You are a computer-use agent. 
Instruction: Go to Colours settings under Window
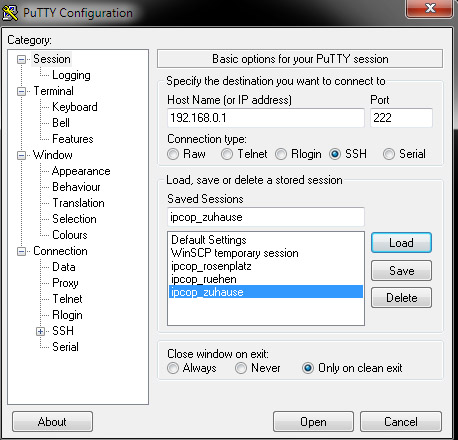click(70, 235)
